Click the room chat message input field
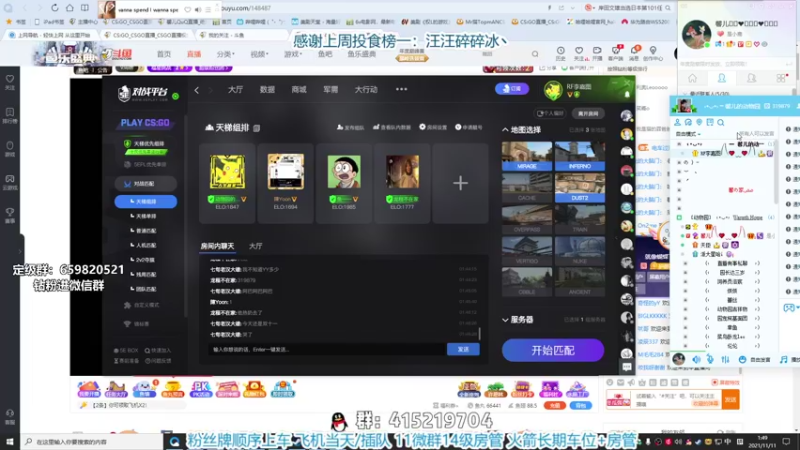800x450 pixels. pos(327,349)
